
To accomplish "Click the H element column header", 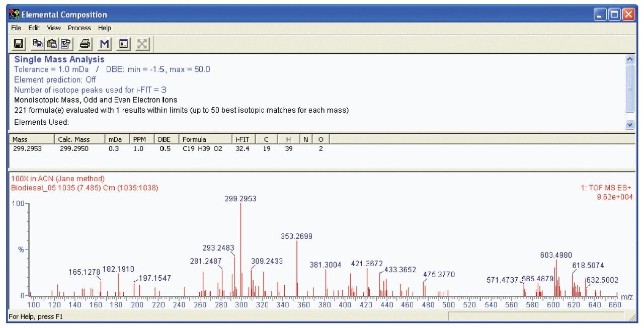I will (x=289, y=139).
